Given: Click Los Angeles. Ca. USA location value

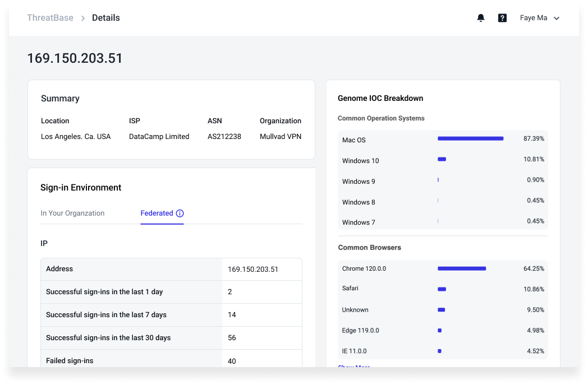Looking at the screenshot, I should click(76, 136).
